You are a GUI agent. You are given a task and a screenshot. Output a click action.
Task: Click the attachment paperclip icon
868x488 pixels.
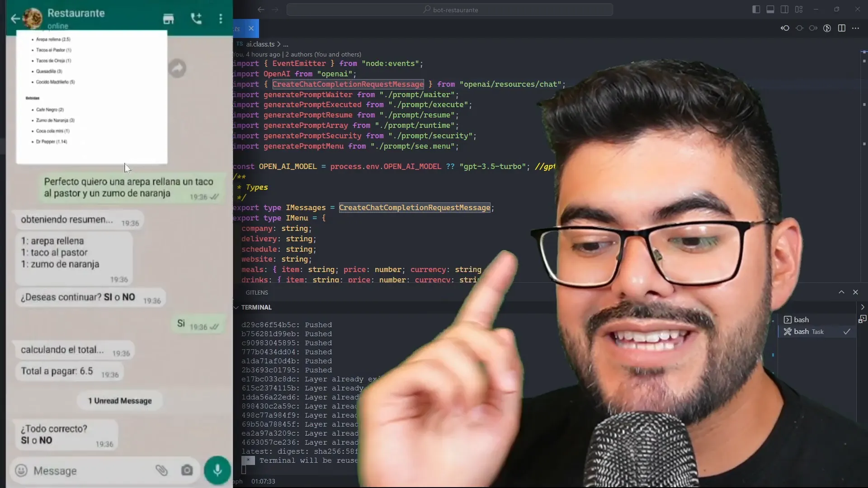(x=161, y=470)
